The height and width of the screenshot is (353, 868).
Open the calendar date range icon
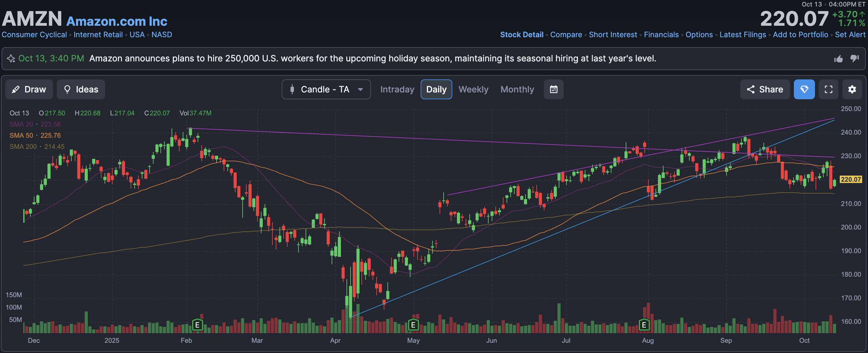pyautogui.click(x=553, y=89)
